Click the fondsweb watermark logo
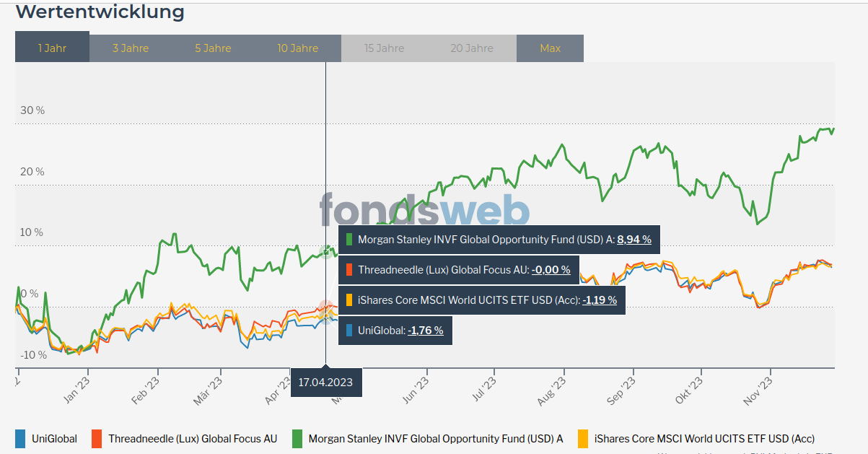The width and height of the screenshot is (868, 454). 424,211
